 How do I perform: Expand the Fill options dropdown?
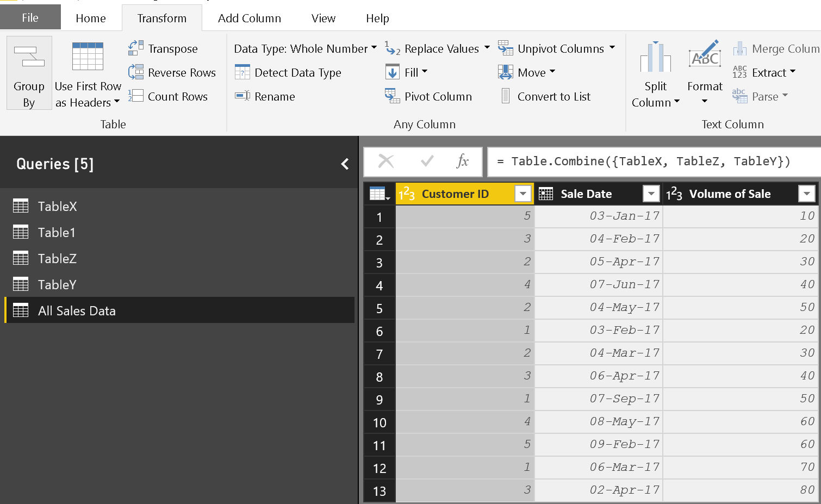424,72
